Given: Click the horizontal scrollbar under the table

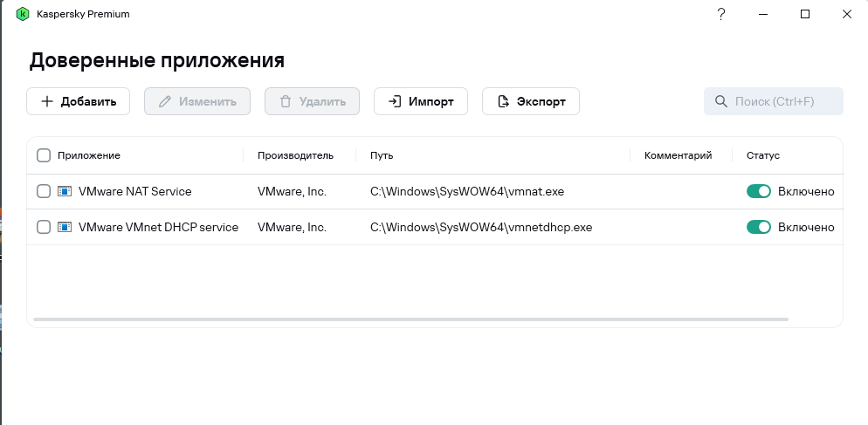Looking at the screenshot, I should pos(410,319).
